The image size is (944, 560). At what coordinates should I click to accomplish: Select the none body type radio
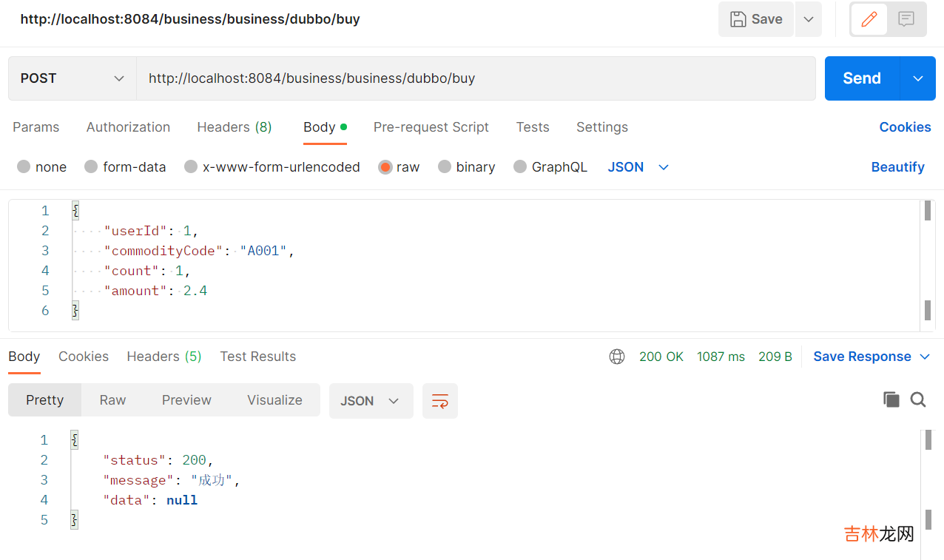tap(24, 167)
